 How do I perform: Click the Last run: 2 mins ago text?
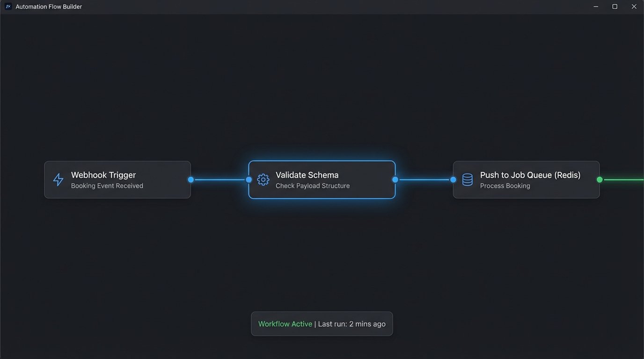tap(351, 323)
